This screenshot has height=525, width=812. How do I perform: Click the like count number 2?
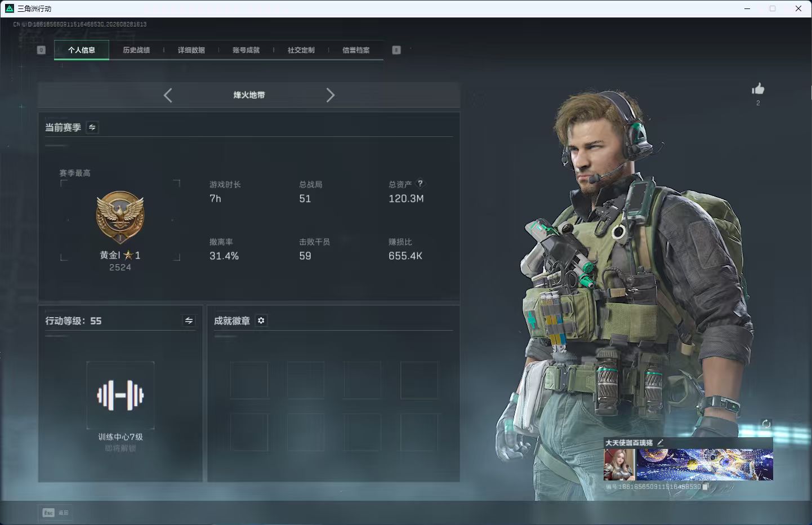tap(758, 103)
